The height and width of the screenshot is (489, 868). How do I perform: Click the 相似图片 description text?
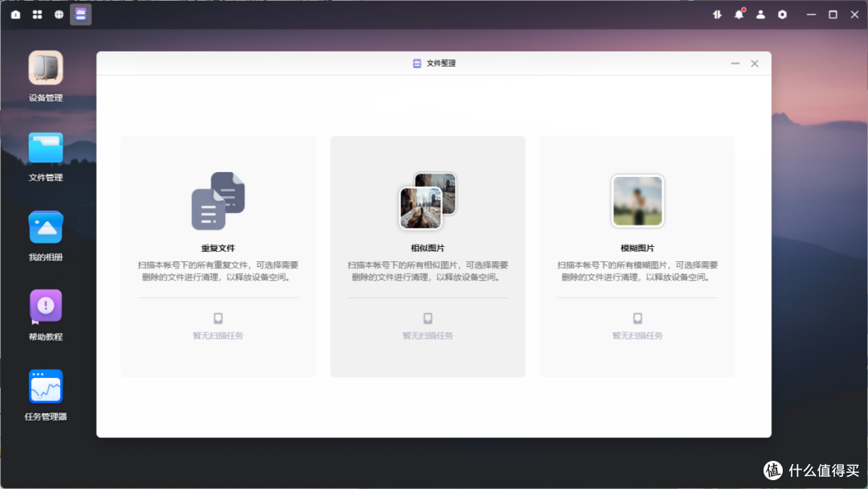(x=428, y=271)
